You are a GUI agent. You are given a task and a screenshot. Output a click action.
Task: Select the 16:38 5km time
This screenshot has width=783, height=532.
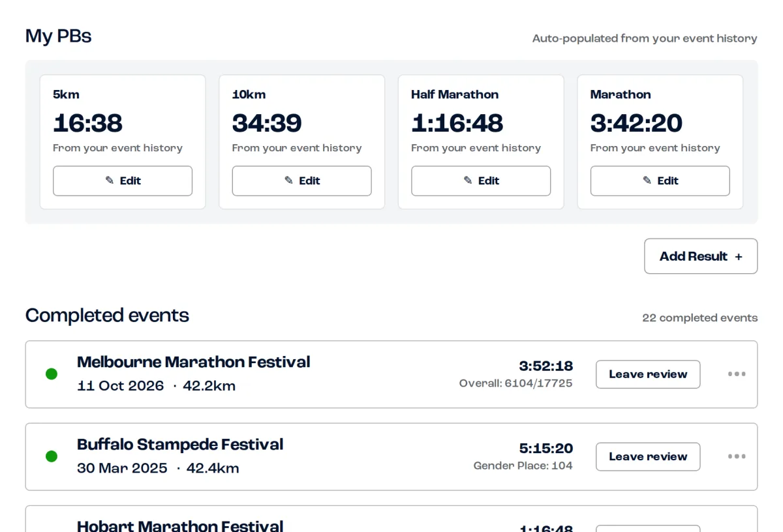click(x=87, y=123)
